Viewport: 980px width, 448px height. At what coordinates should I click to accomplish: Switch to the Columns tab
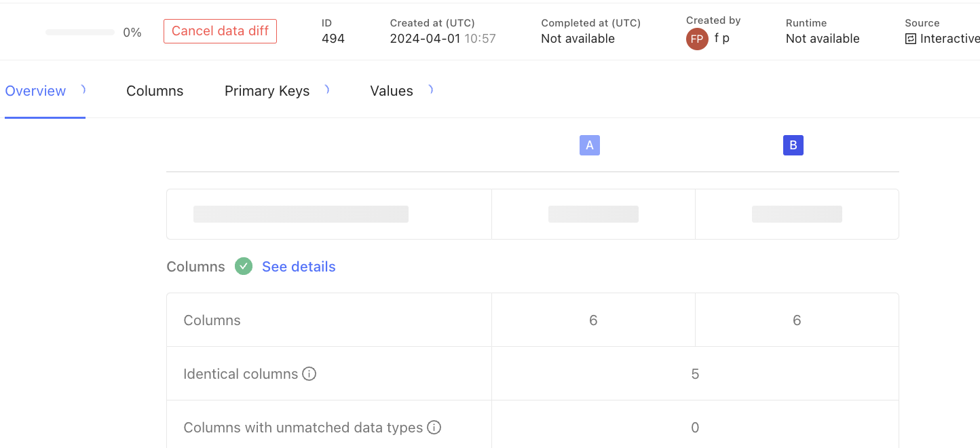point(155,91)
